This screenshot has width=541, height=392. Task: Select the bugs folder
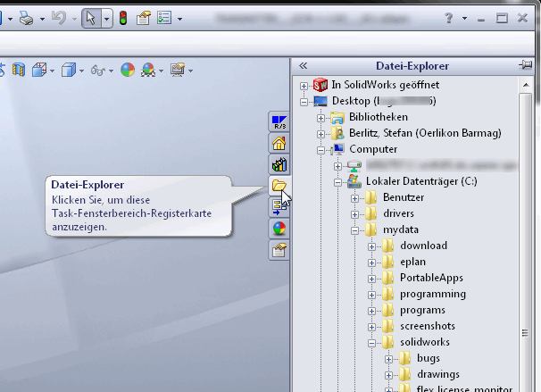coord(429,359)
